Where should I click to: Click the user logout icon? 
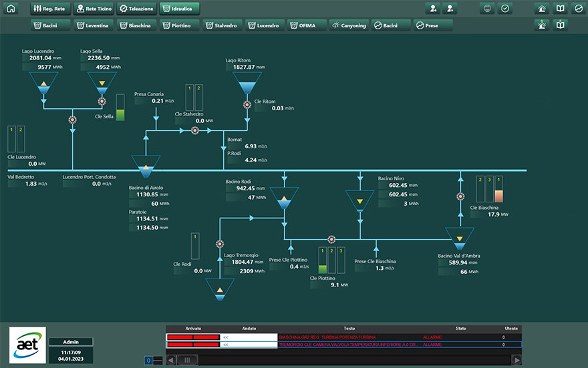450,9
